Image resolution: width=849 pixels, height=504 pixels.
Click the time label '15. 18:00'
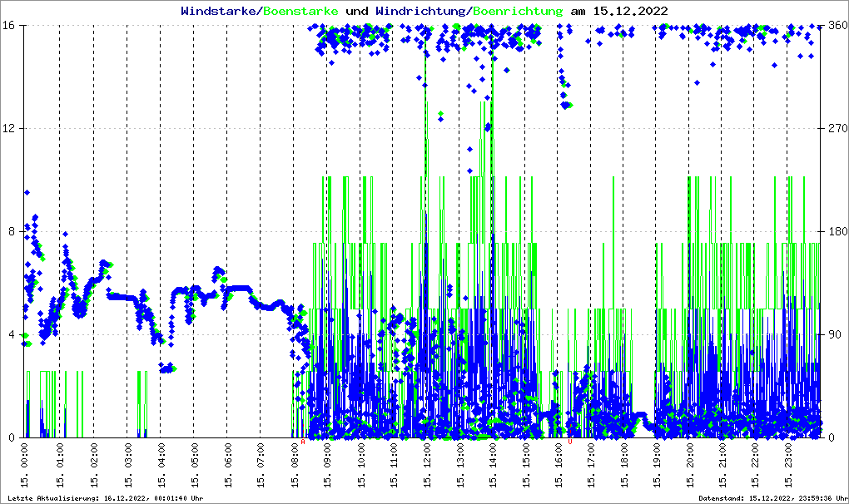tap(623, 465)
